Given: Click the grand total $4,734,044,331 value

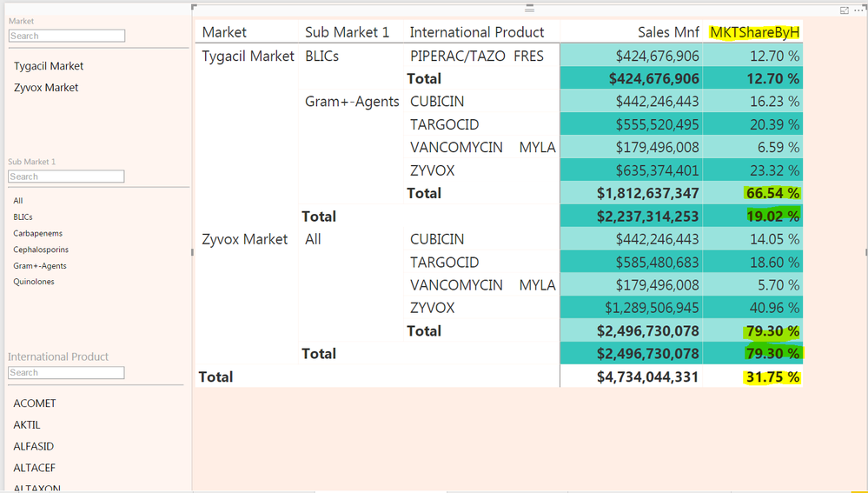Looking at the screenshot, I should [647, 377].
